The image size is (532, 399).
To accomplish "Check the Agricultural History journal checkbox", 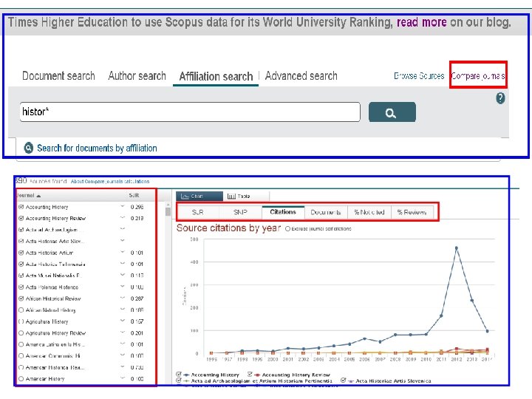I will click(21, 321).
